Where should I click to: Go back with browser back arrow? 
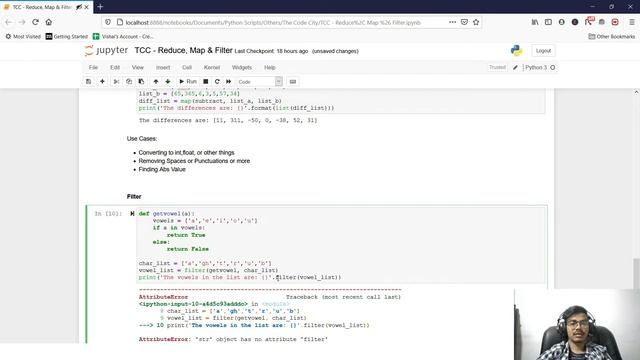9,22
